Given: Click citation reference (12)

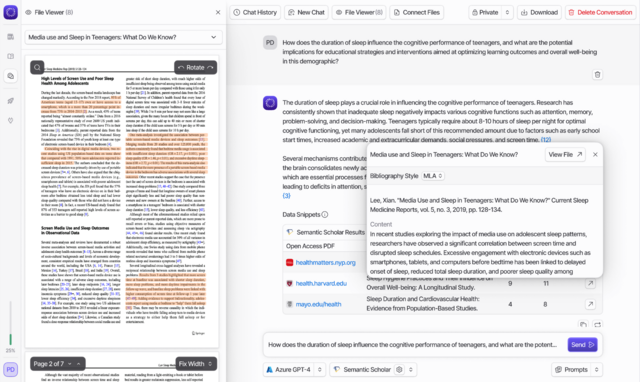Looking at the screenshot, I should (546, 140).
